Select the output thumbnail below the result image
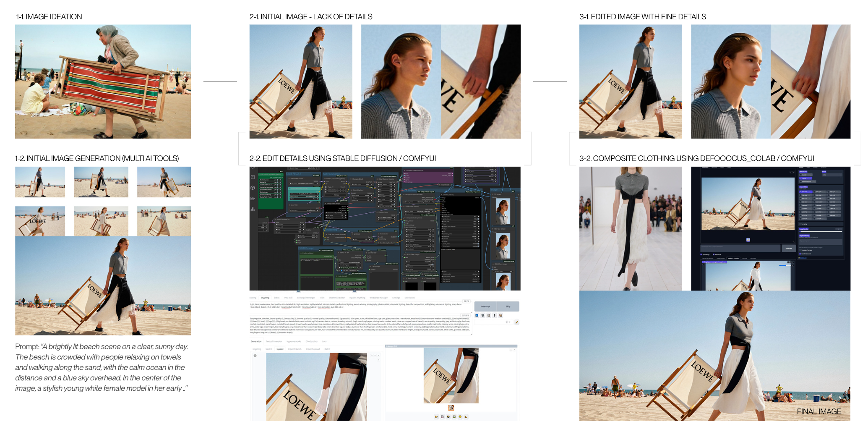Screen dimensions: 868x432 (x=451, y=408)
